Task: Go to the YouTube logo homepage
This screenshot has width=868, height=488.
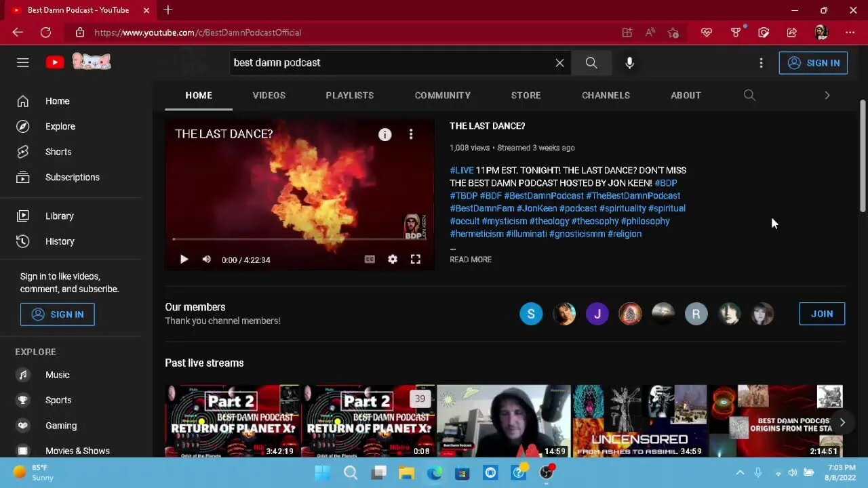Action: point(55,62)
